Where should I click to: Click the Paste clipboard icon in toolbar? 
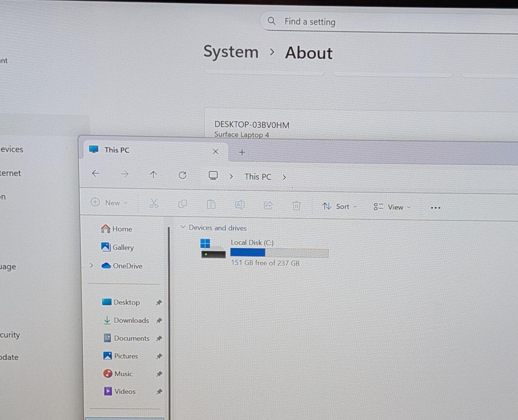(x=211, y=204)
